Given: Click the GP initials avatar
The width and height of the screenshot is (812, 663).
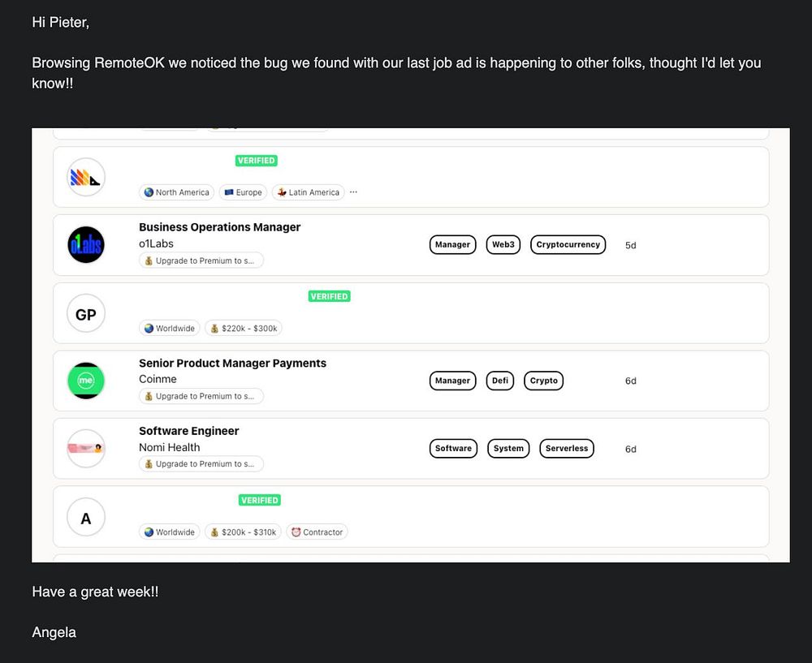Looking at the screenshot, I should 86,313.
